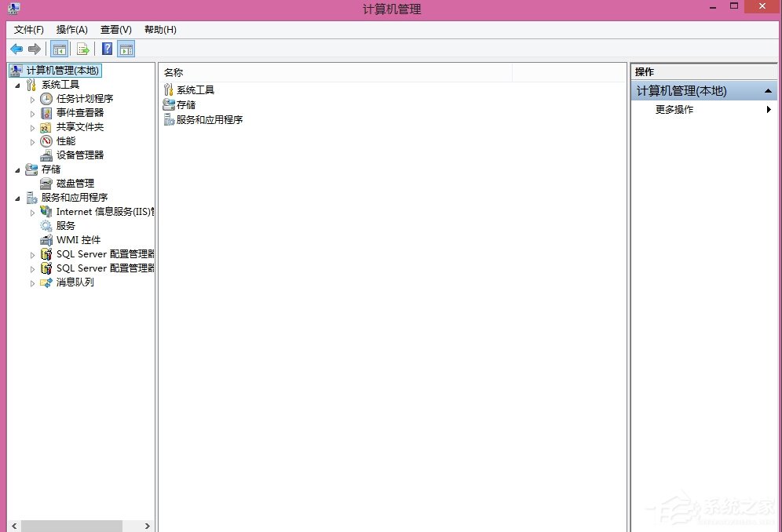Open the 查看(V) menu
This screenshot has height=532, width=782.
click(115, 29)
